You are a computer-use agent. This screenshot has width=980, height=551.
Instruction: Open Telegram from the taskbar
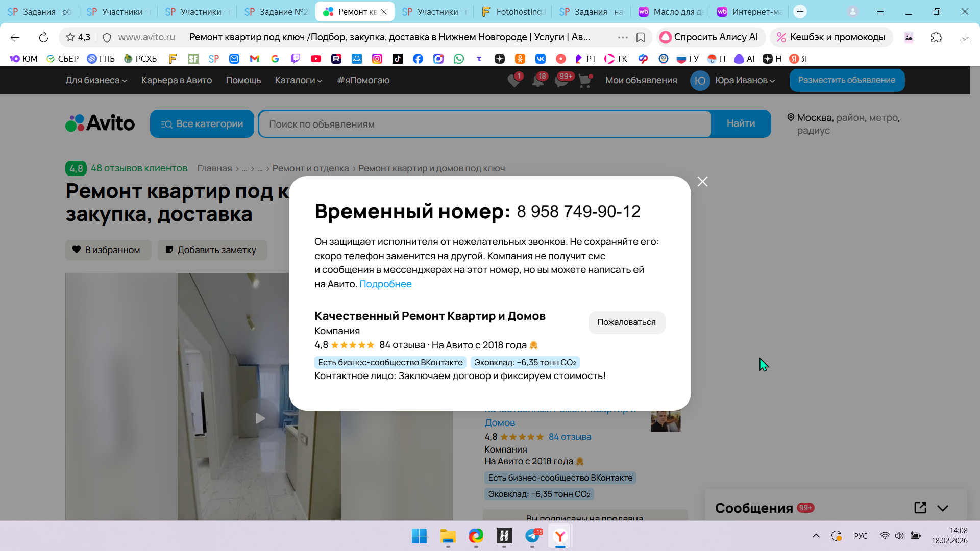532,536
